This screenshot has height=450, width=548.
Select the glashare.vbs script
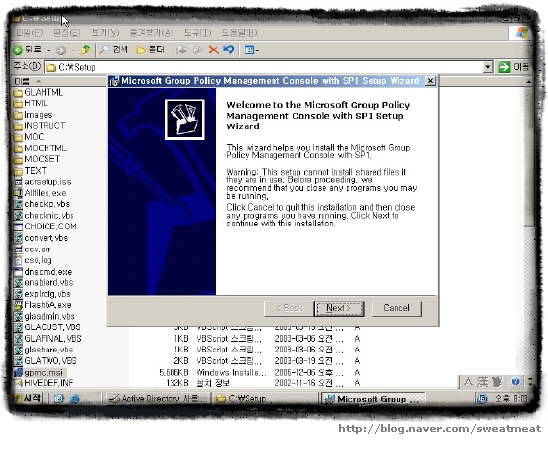point(43,350)
